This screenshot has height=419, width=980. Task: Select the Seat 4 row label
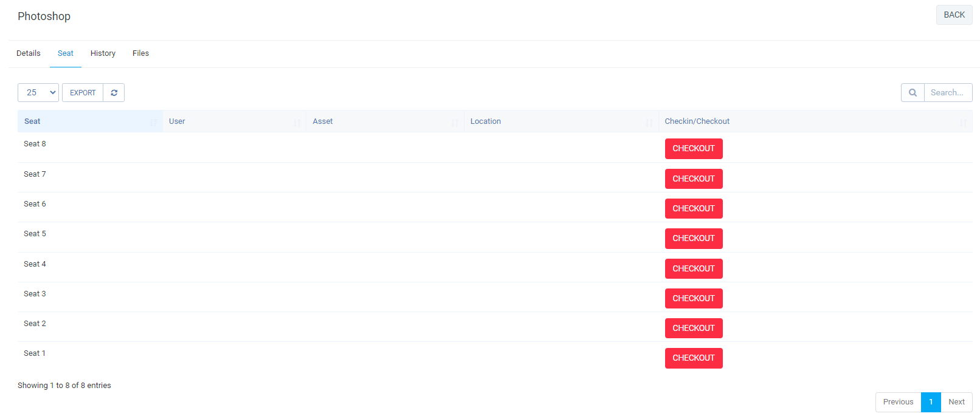35,264
